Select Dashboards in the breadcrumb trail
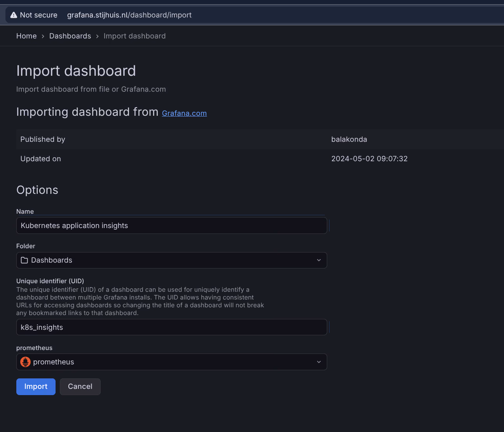 click(x=70, y=36)
